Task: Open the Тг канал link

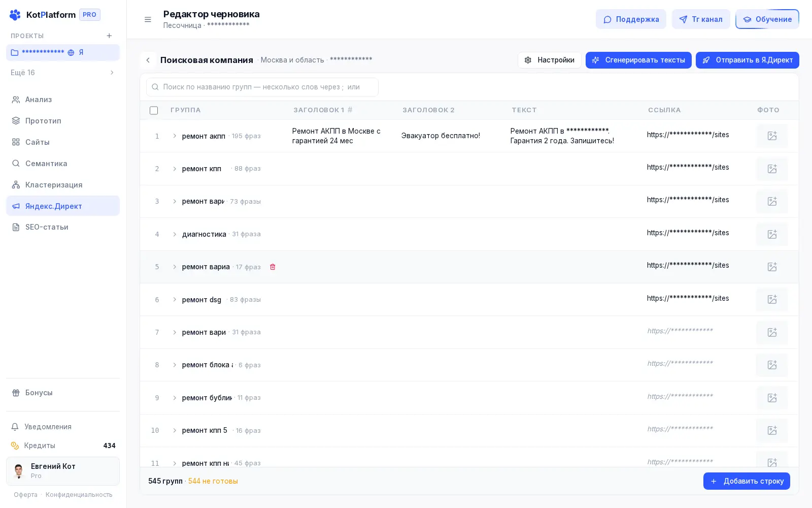Action: [x=701, y=19]
